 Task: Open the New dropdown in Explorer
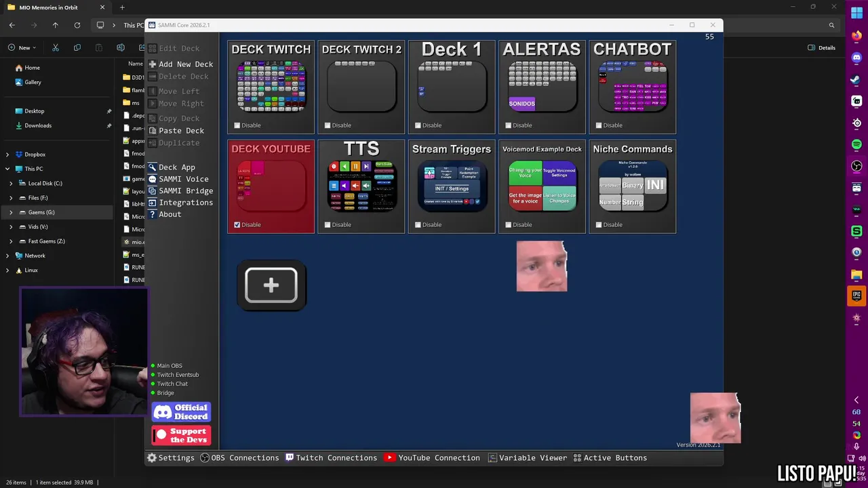(x=22, y=47)
